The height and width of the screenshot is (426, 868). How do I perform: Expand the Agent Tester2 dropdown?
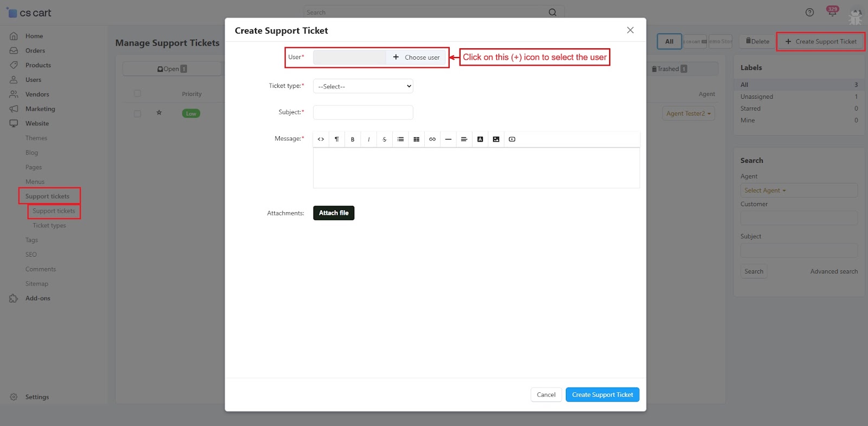[688, 113]
